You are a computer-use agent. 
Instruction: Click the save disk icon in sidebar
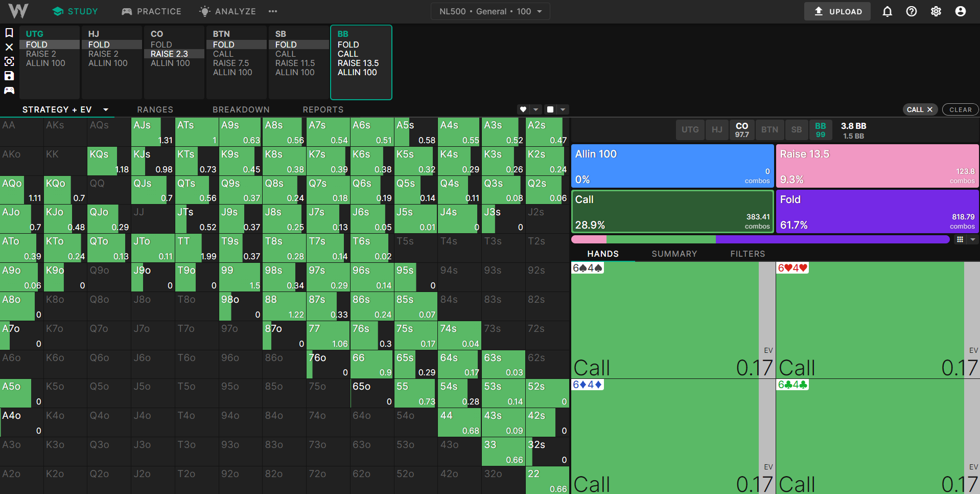coord(9,76)
